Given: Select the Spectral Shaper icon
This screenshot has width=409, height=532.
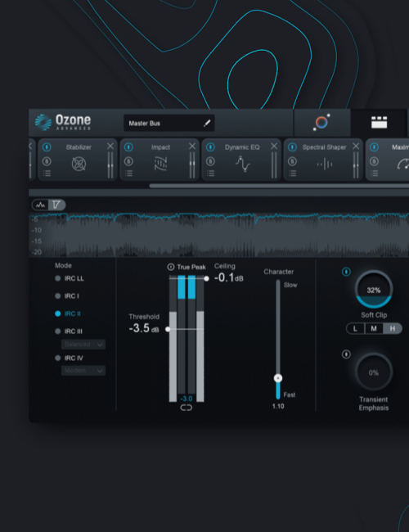Looking at the screenshot, I should click(325, 165).
